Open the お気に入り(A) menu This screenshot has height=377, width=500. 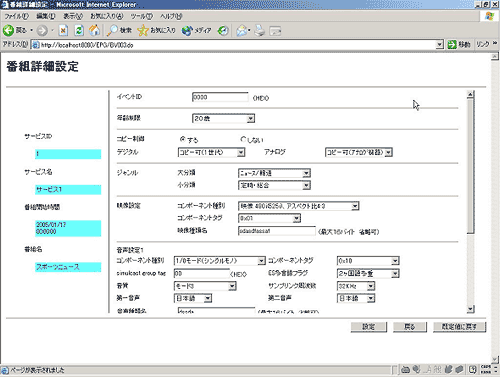[x=107, y=16]
